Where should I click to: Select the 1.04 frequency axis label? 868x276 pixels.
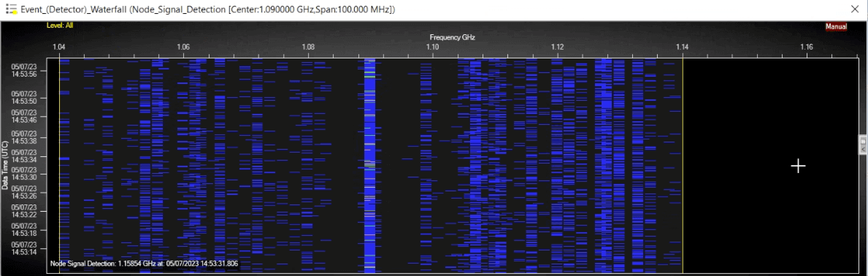59,47
